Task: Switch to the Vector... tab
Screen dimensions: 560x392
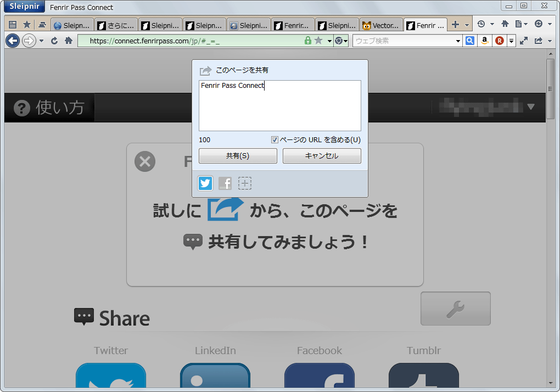Action: point(381,25)
